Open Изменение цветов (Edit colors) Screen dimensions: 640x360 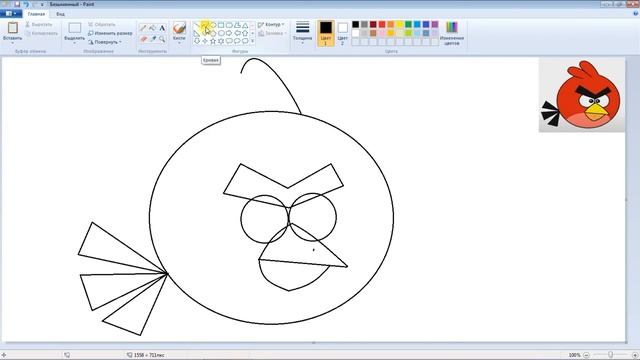(452, 33)
